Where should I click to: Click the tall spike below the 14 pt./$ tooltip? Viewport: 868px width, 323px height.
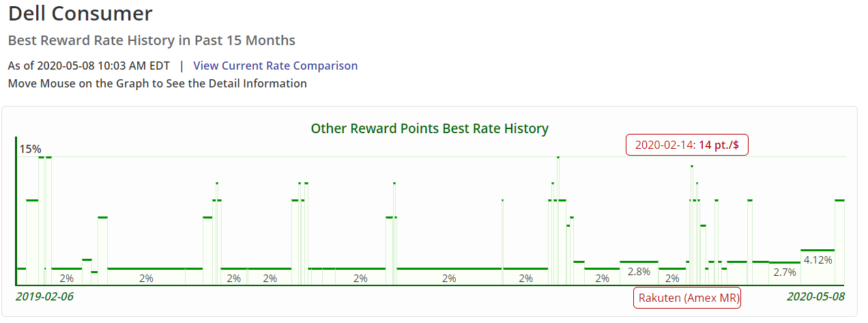pos(691,225)
